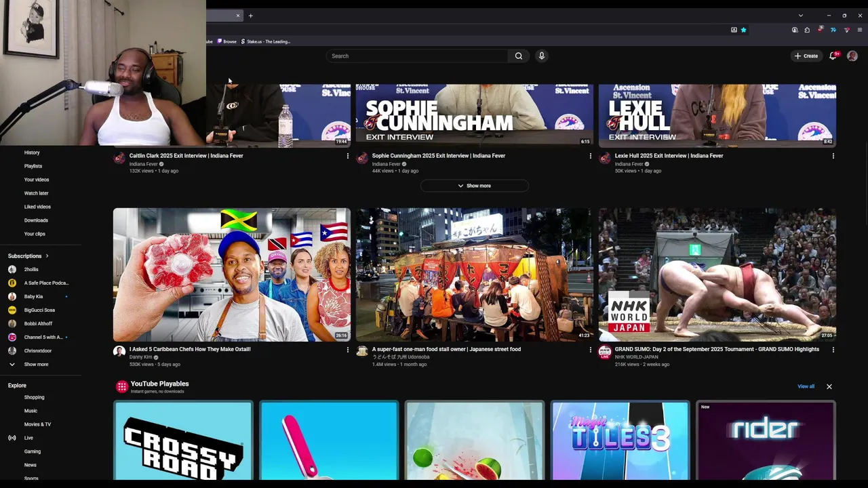
Task: Click the YouTube search input field
Action: [x=417, y=56]
